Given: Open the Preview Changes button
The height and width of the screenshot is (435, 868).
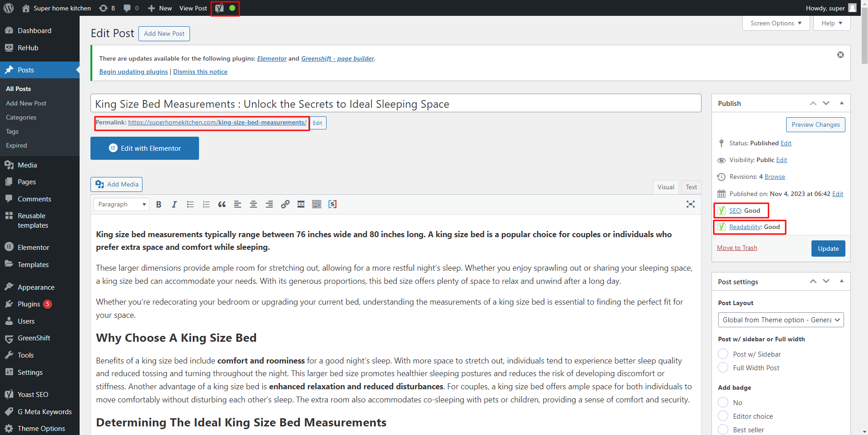Looking at the screenshot, I should click(x=815, y=124).
